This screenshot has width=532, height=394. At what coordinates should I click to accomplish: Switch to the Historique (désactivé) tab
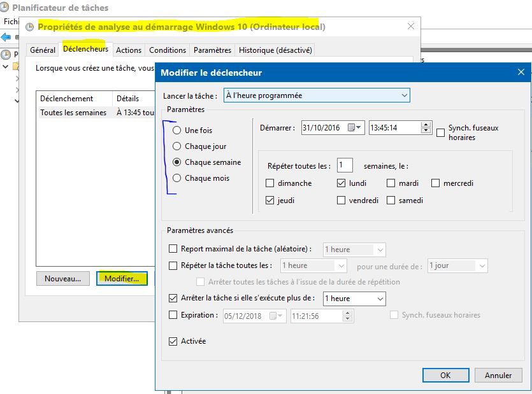point(274,50)
